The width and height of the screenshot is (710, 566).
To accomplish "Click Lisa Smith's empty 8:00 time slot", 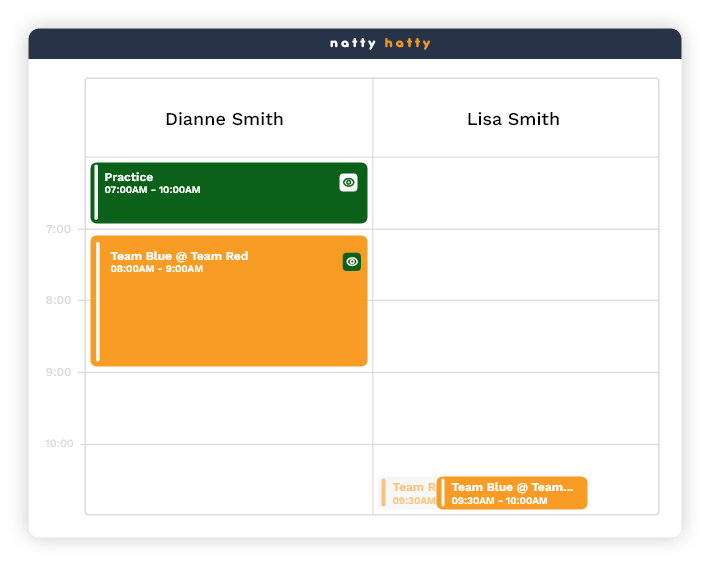I will [515, 336].
